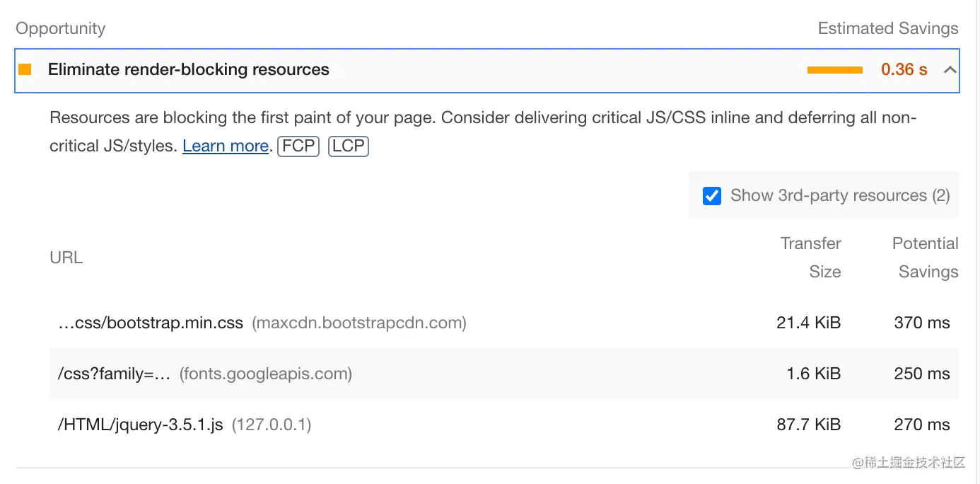Click the Transfer Size column header
Image resolution: width=980 pixels, height=484 pixels.
pyautogui.click(x=811, y=258)
